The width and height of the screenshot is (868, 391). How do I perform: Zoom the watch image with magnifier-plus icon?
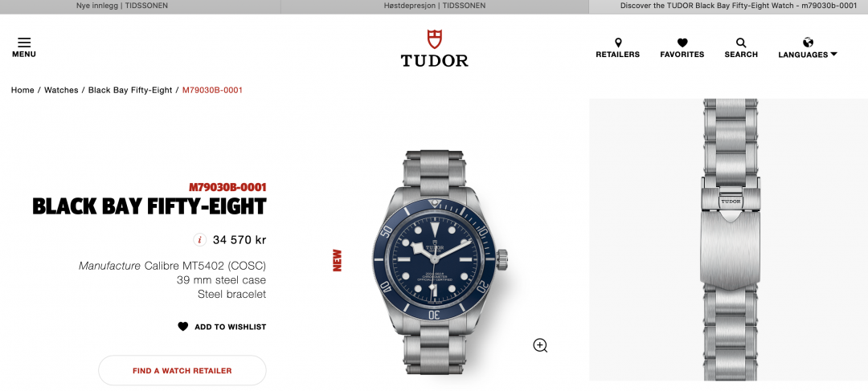[x=540, y=346]
